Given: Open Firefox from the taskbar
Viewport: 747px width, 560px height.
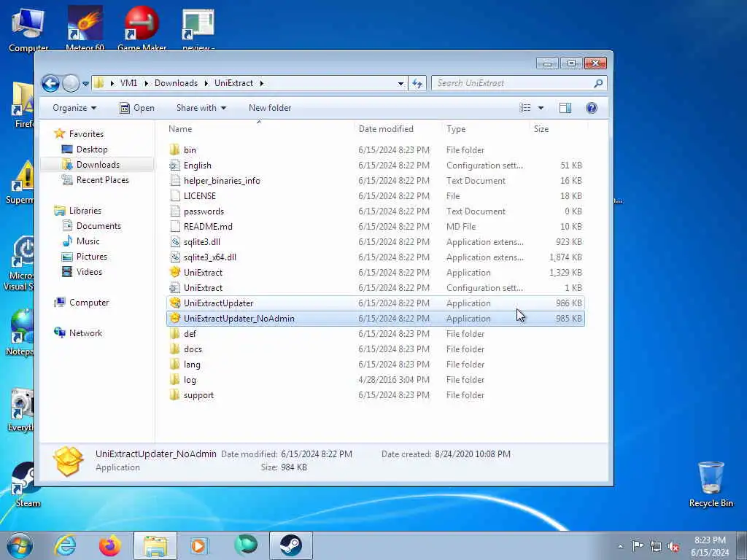Looking at the screenshot, I should (x=110, y=545).
